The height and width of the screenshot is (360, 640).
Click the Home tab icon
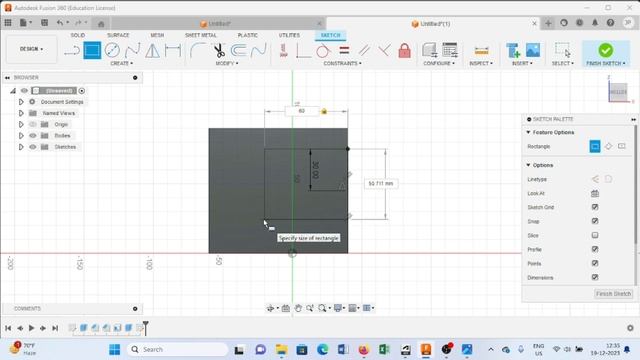tap(101, 24)
